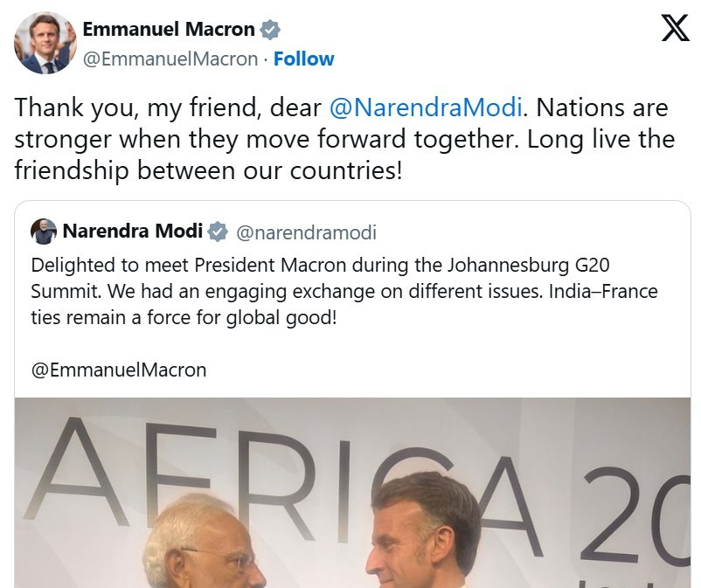Click the line 'ties remain a force for global good!'

point(184,317)
